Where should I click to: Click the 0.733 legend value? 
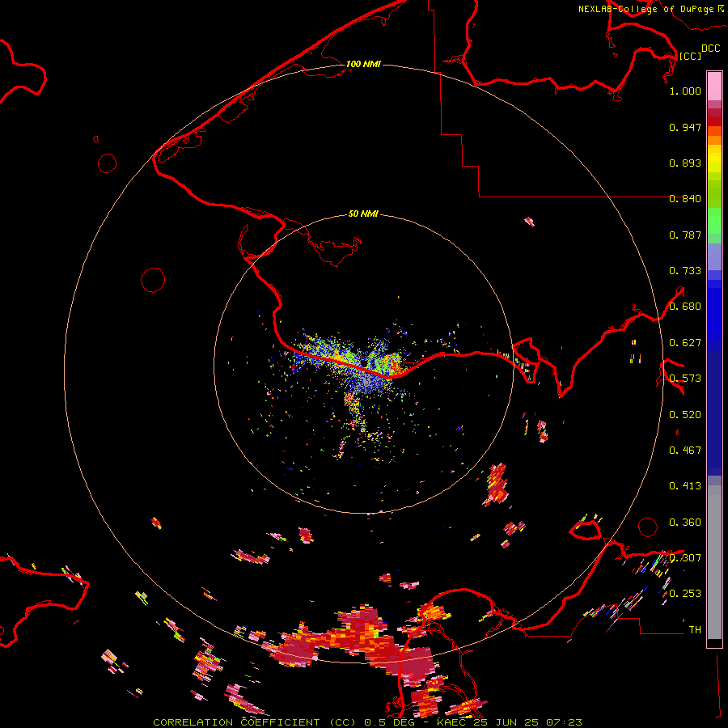coord(685,271)
